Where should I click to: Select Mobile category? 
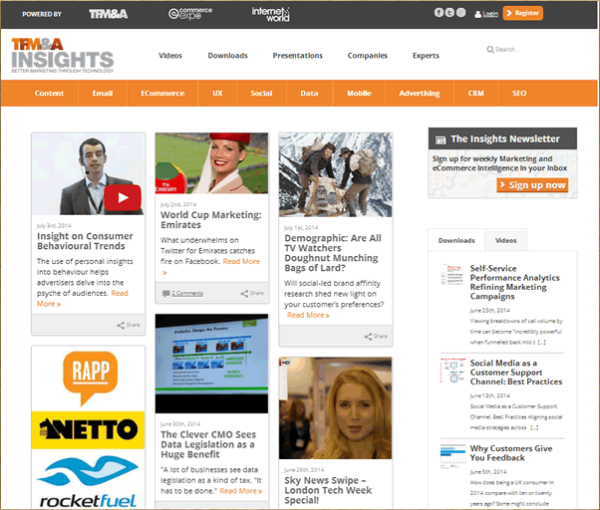click(359, 93)
